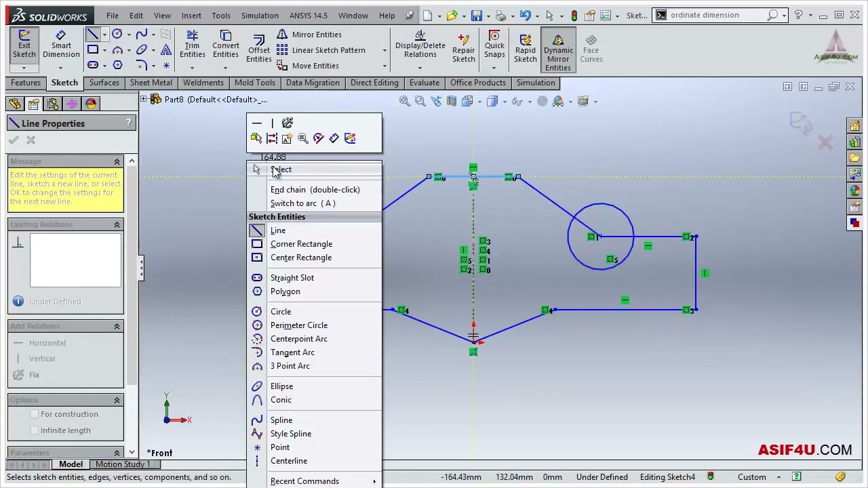Enable the For construction checkbox
868x488 pixels.
point(34,414)
